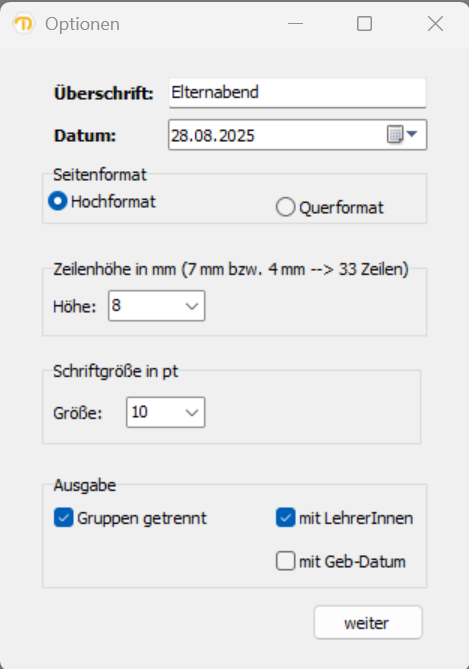Click the mit Geb-Datum label

pyautogui.click(x=352, y=561)
